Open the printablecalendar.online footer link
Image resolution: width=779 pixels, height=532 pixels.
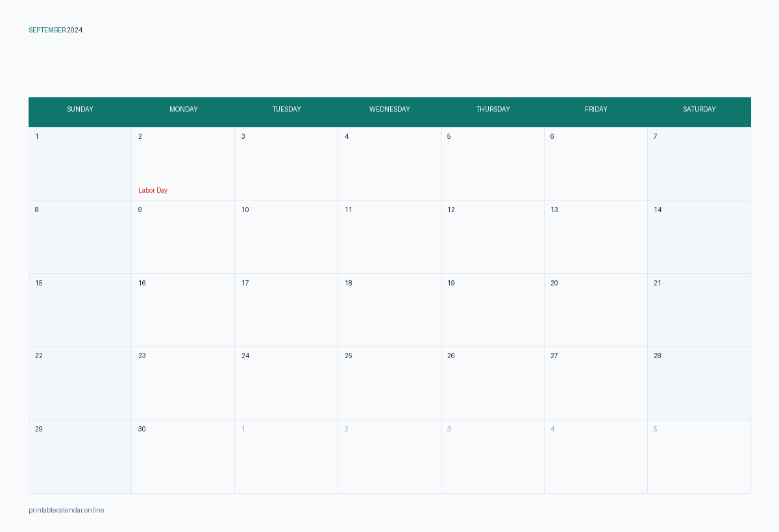[x=66, y=510]
